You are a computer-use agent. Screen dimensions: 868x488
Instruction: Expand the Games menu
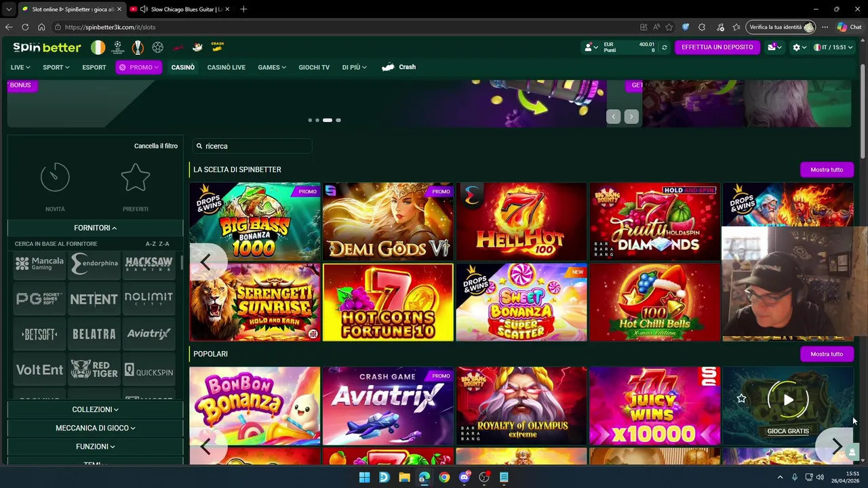tap(272, 67)
